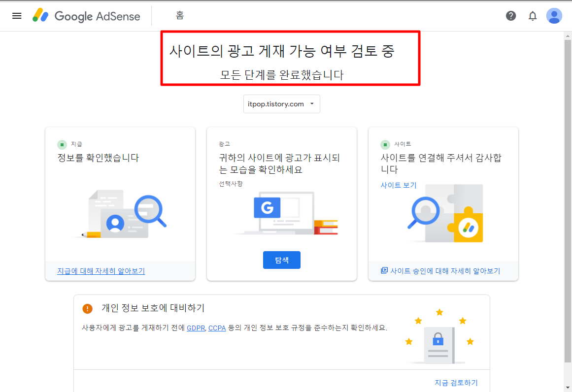Click the 사이트를 연결해 주셔서 감사합니다 heading
This screenshot has height=392, width=572.
click(440, 163)
